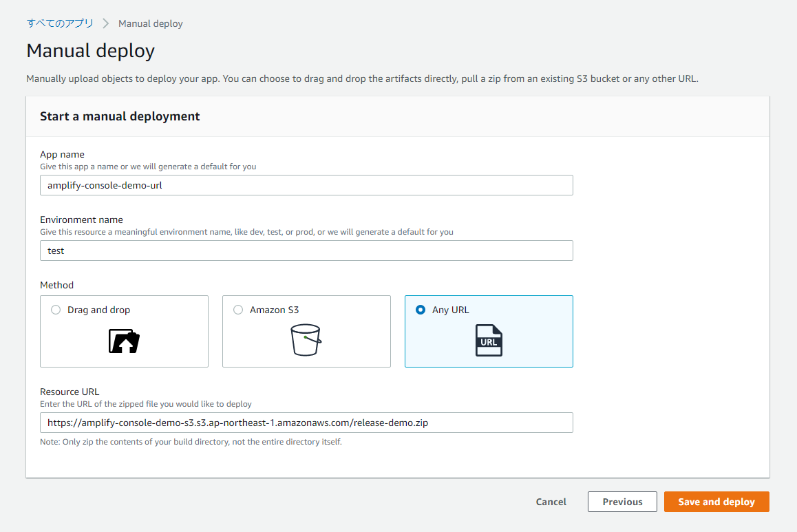The height and width of the screenshot is (532, 797).
Task: Click the Amazon S3 label text
Action: coord(275,310)
